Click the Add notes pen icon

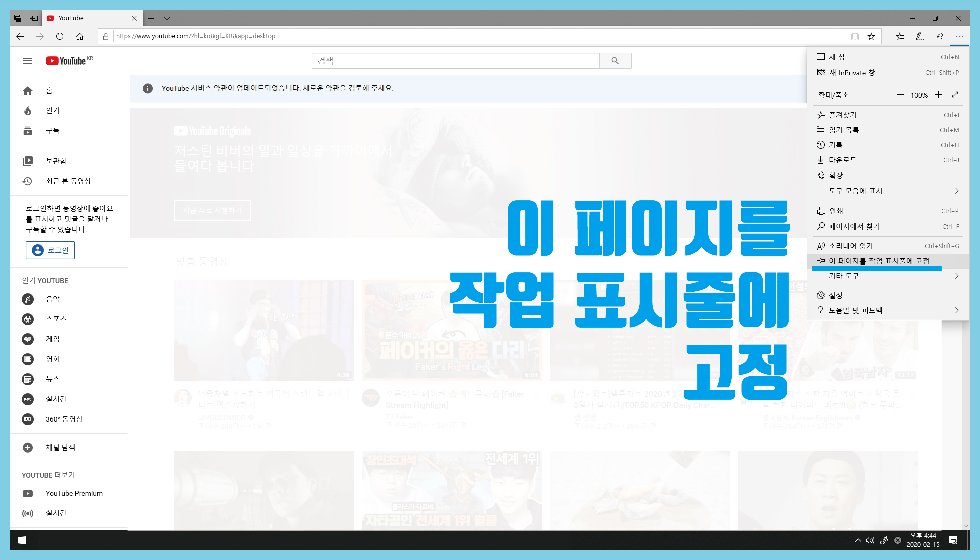(x=919, y=36)
